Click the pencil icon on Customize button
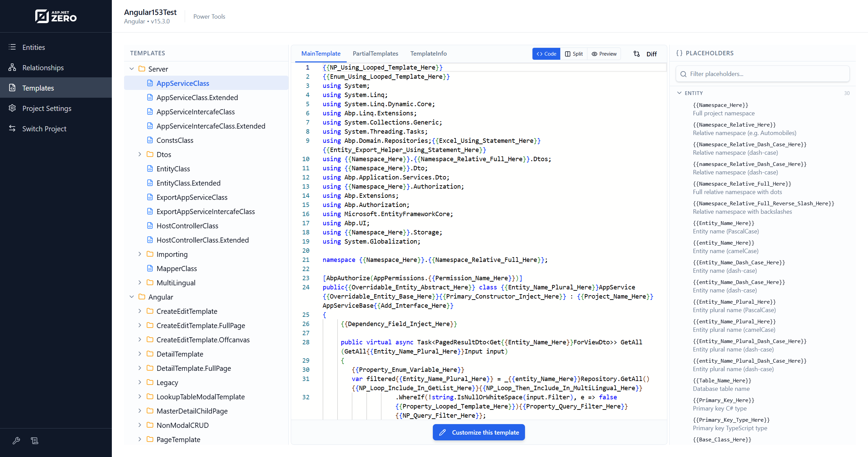 (442, 433)
